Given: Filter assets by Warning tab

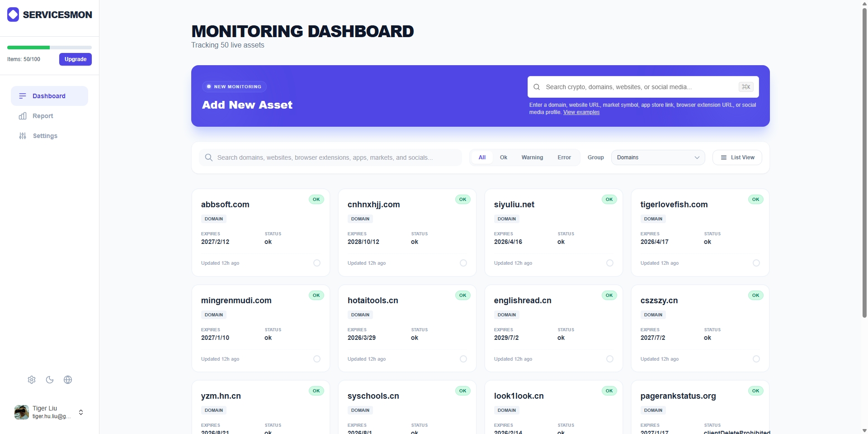Looking at the screenshot, I should point(532,157).
